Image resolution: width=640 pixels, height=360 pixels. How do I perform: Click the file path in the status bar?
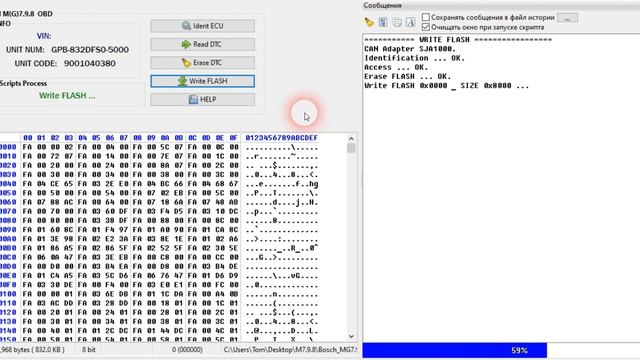tap(290, 350)
